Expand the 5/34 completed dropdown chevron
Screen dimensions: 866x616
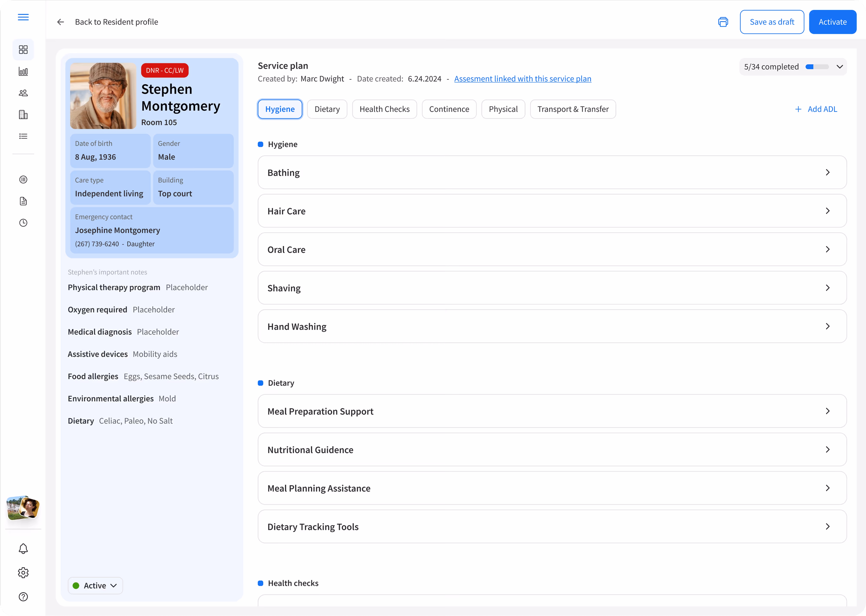840,67
